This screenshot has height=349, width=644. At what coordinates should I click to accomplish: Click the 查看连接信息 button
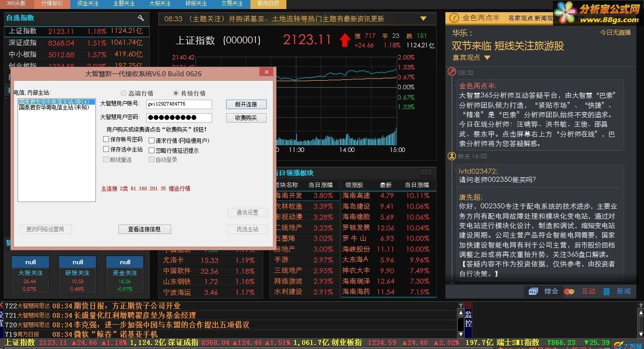pos(145,229)
